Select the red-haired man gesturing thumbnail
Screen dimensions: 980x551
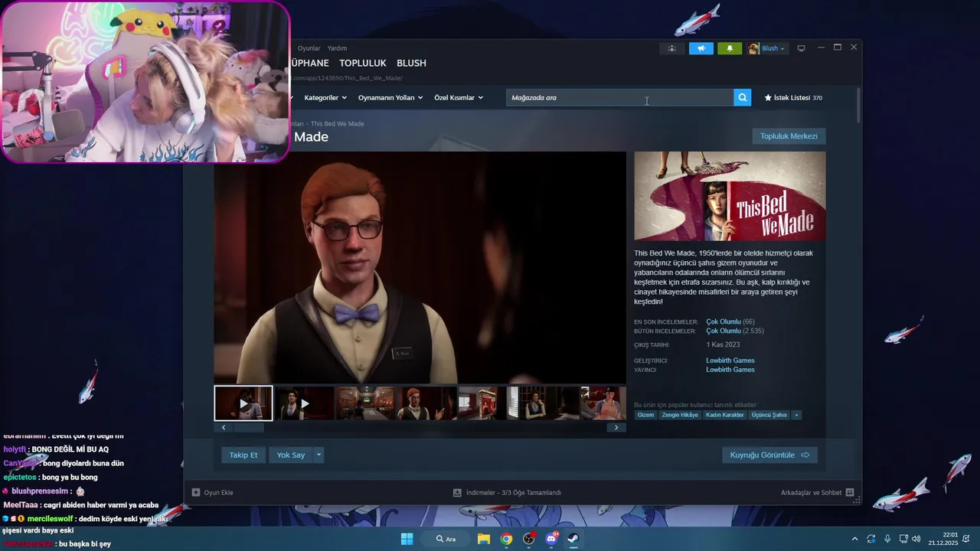426,403
